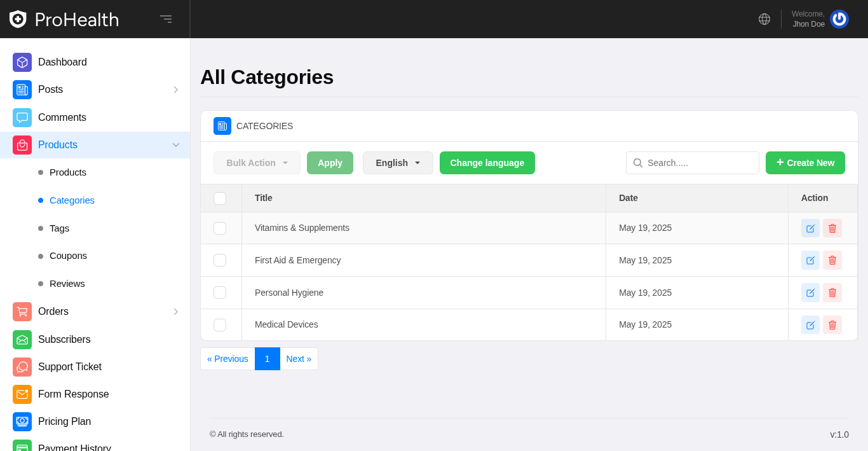Click into the Search input field
Screen dimensions: 868x451
point(699,163)
